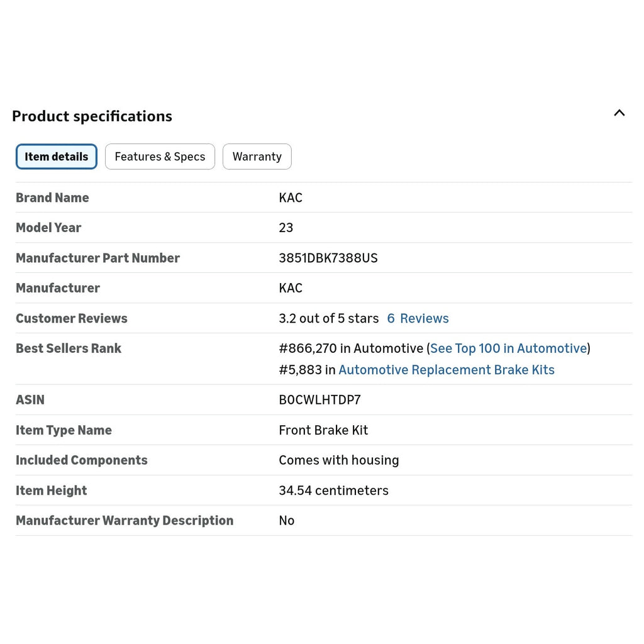The height and width of the screenshot is (644, 644).
Task: Click the Comes with housing text
Action: (x=339, y=460)
